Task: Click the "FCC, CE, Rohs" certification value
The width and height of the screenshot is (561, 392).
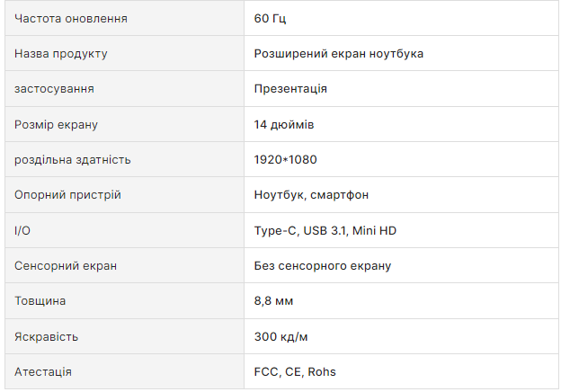Action: (x=295, y=372)
